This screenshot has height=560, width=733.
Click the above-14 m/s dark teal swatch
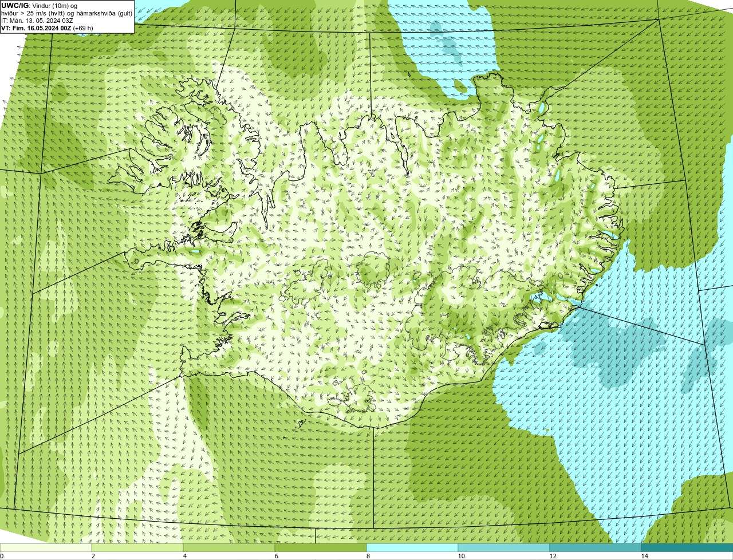coord(687,547)
